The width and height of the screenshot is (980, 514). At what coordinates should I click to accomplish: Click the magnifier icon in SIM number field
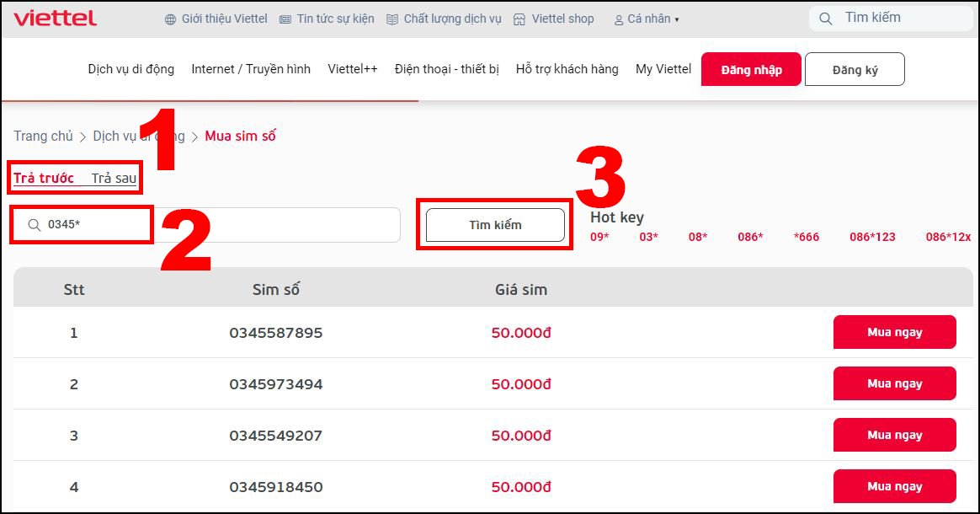tap(34, 225)
